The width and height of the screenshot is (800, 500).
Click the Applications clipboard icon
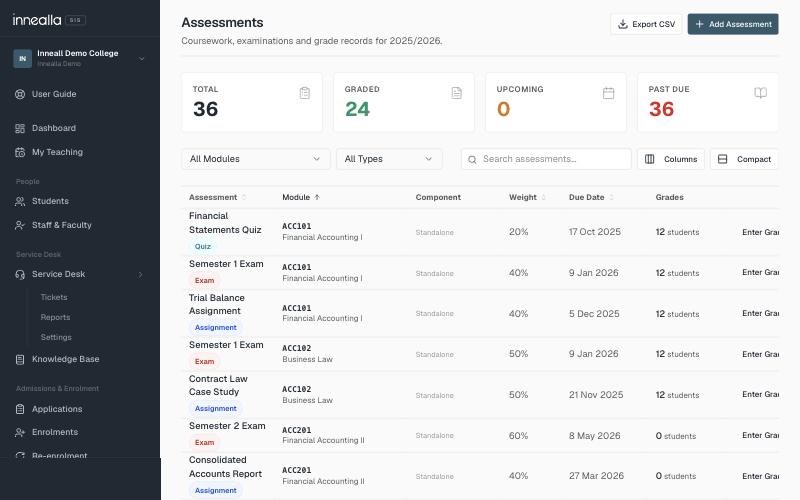[x=20, y=409]
